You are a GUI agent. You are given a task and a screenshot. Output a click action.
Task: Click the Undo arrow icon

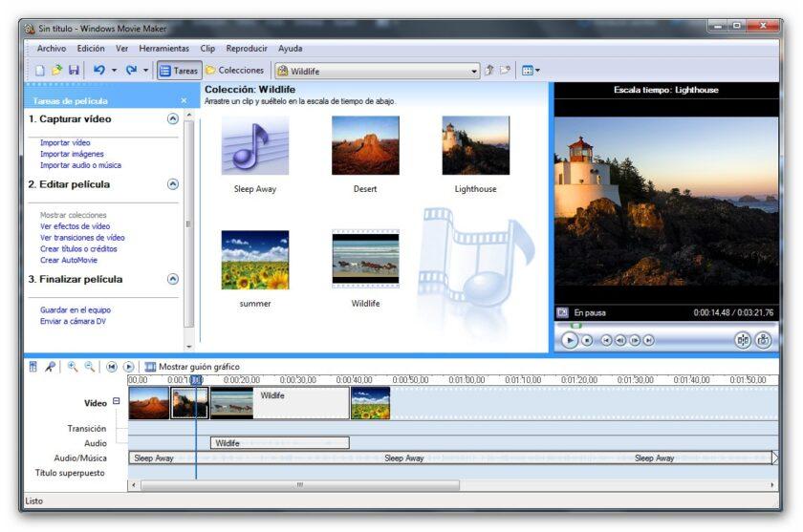click(x=98, y=70)
